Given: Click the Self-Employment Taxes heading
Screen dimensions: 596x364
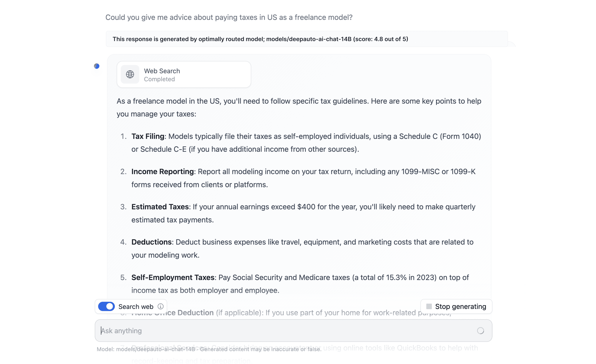Looking at the screenshot, I should pyautogui.click(x=173, y=277).
